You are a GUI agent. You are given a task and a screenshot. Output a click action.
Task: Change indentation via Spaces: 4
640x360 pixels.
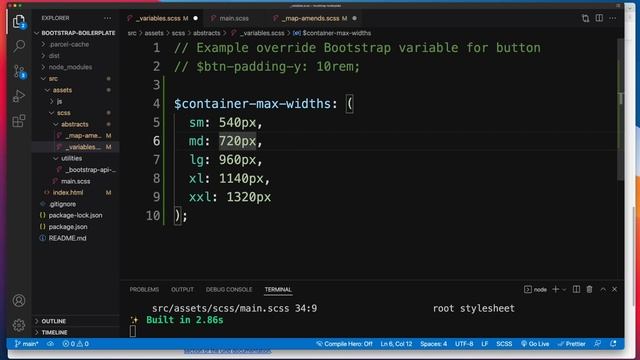coord(433,344)
